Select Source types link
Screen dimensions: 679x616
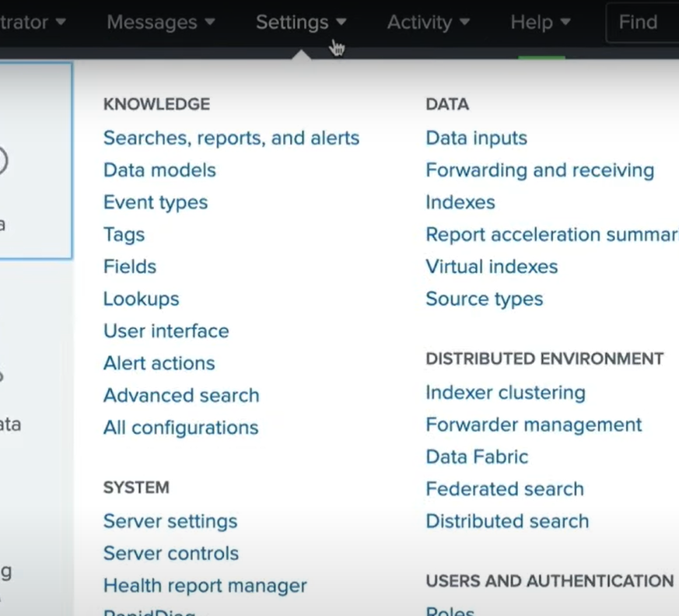point(484,299)
